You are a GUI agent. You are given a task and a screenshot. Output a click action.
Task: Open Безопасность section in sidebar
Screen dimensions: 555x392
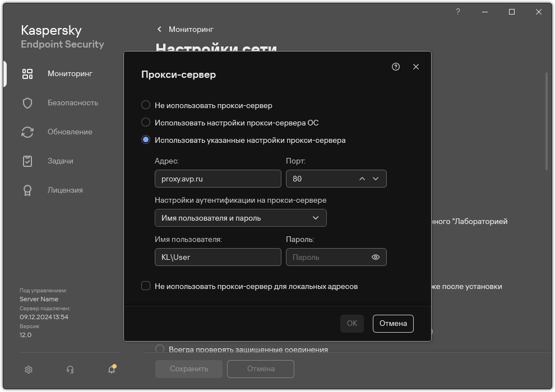73,103
